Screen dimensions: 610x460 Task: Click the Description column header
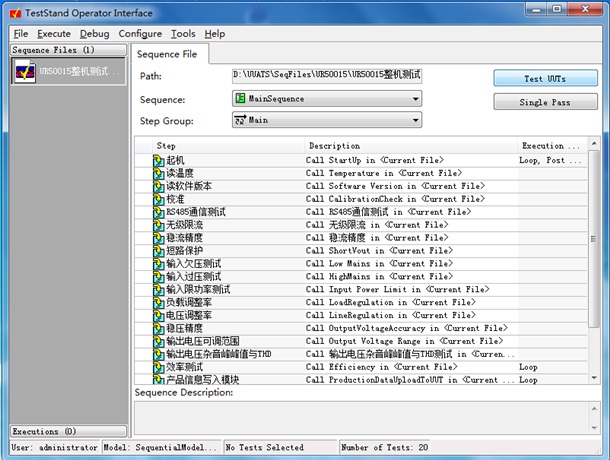[x=410, y=146]
